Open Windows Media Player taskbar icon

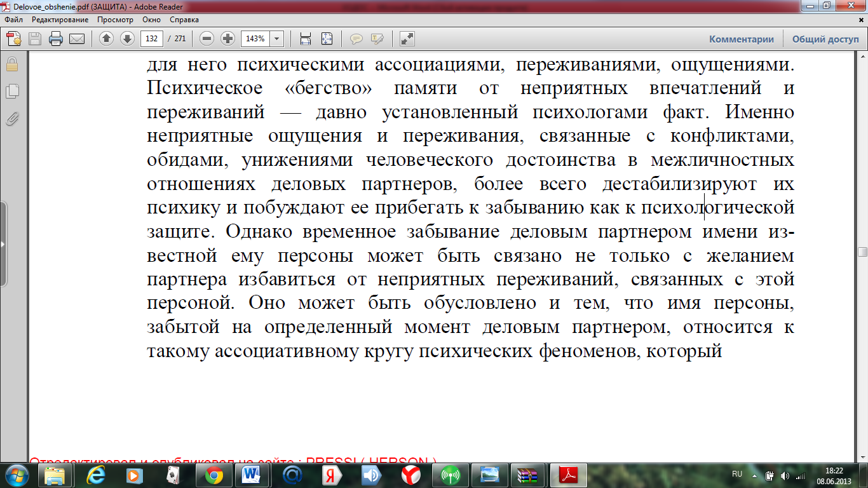(135, 475)
